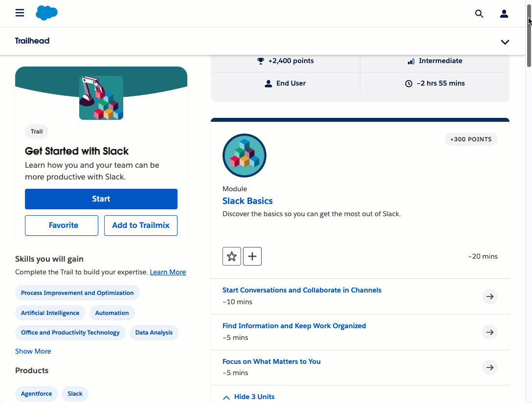Expand the Trailhead chevron dropdown
The height and width of the screenshot is (403, 532).
click(505, 42)
